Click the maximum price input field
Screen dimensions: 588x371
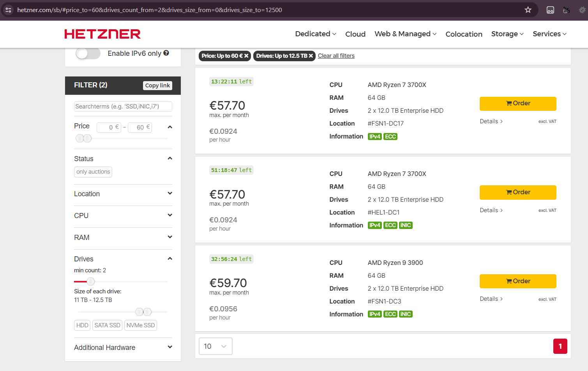tap(140, 127)
